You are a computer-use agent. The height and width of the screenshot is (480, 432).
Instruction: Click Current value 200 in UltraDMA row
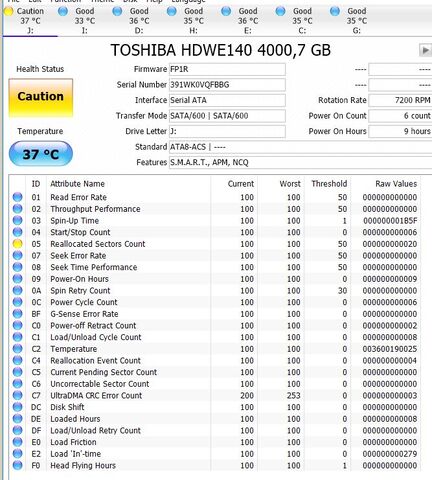[x=247, y=396]
